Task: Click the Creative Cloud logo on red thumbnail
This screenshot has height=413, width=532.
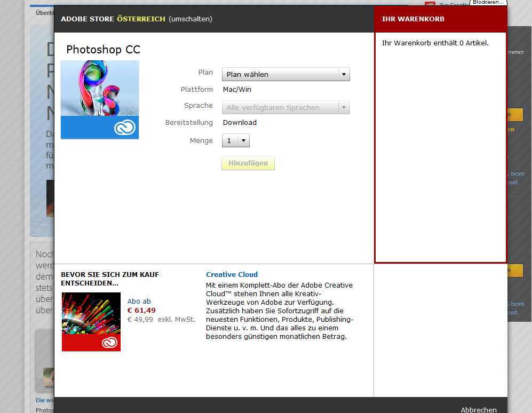Action: tap(108, 343)
